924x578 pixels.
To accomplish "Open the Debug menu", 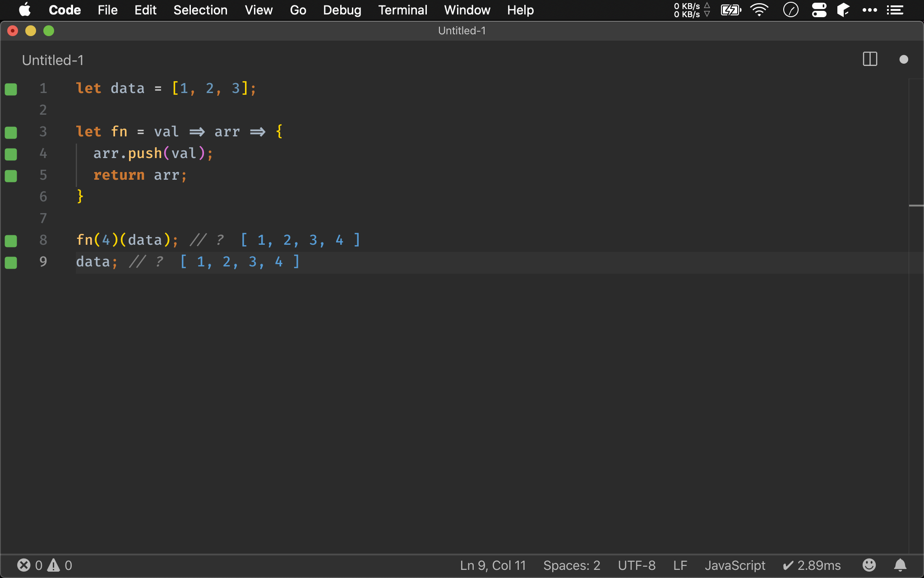I will click(342, 10).
